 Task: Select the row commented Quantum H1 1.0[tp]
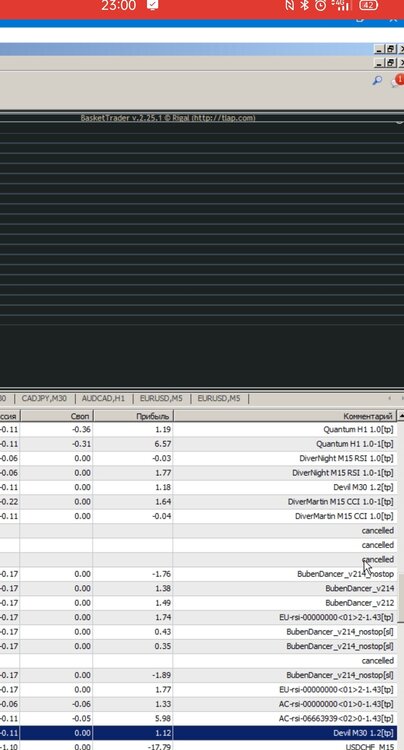198,430
